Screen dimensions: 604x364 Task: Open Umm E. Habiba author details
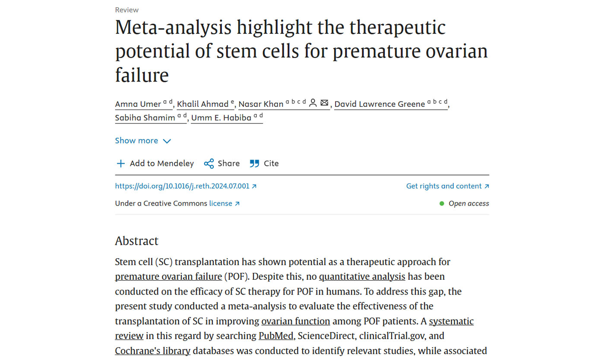(221, 118)
